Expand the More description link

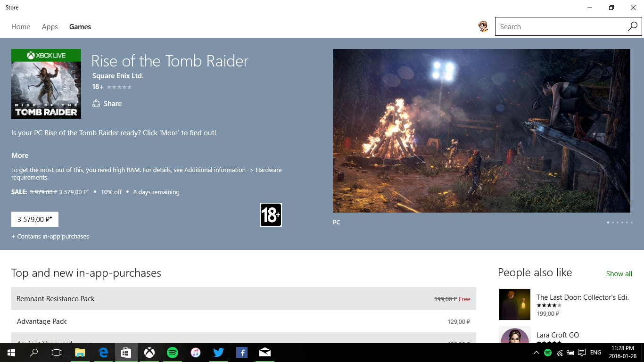point(20,156)
